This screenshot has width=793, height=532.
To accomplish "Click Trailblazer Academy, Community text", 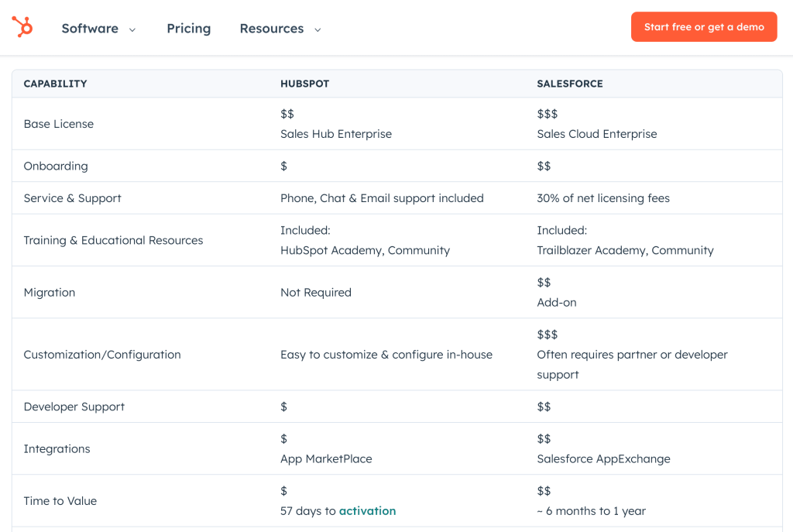I will [625, 250].
